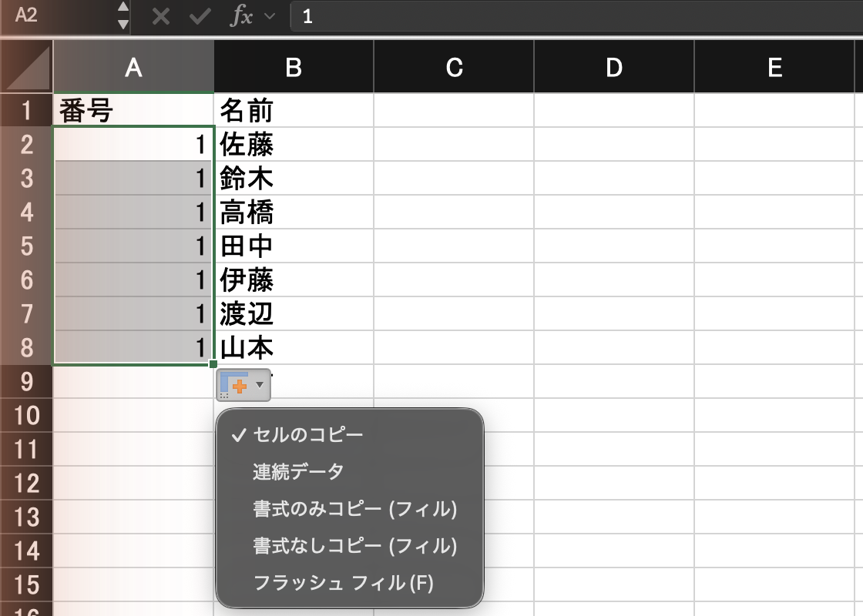The width and height of the screenshot is (863, 616).
Task: Select column A header
Action: pyautogui.click(x=134, y=67)
